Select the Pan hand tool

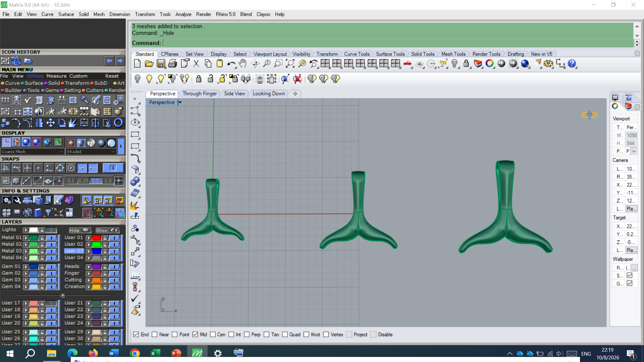[243, 64]
